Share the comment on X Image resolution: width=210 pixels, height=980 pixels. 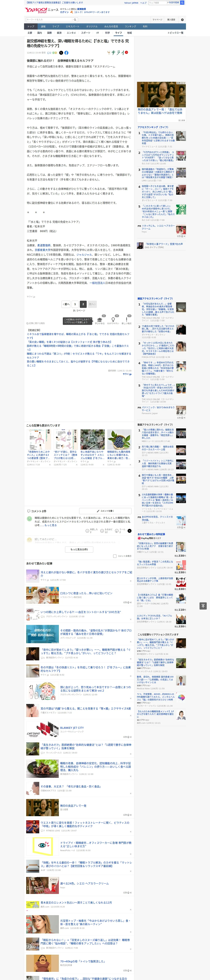tap(130, 530)
